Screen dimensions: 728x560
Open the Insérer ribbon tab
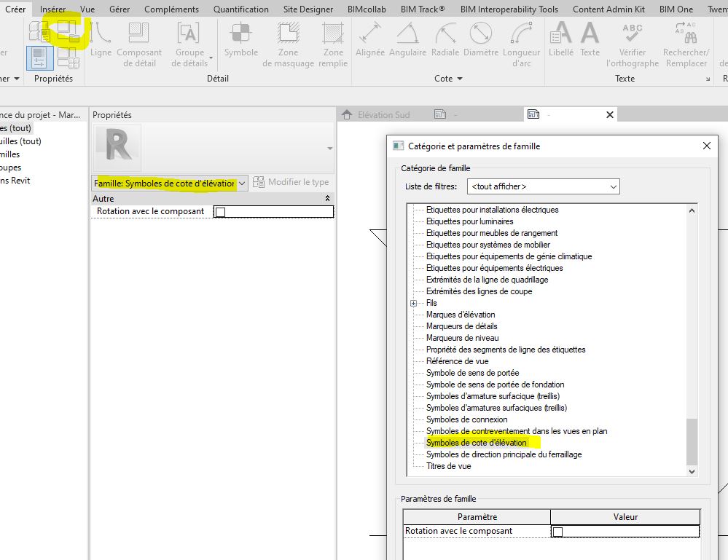coord(52,9)
